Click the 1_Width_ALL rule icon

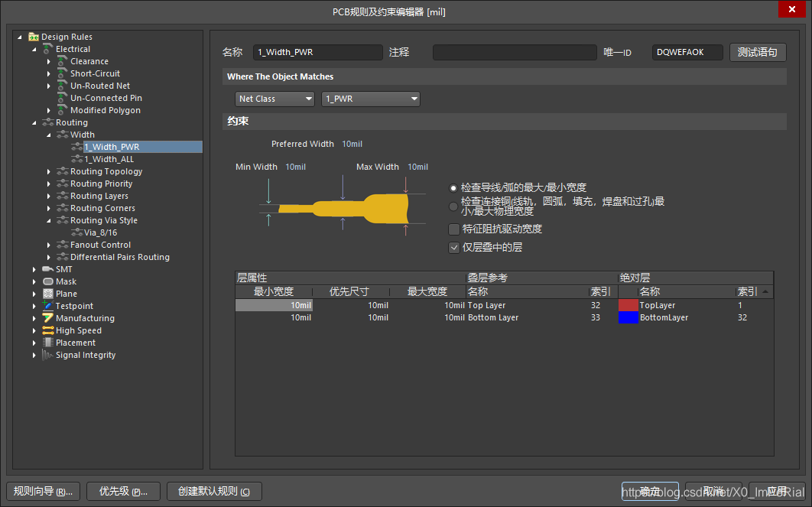tap(77, 159)
